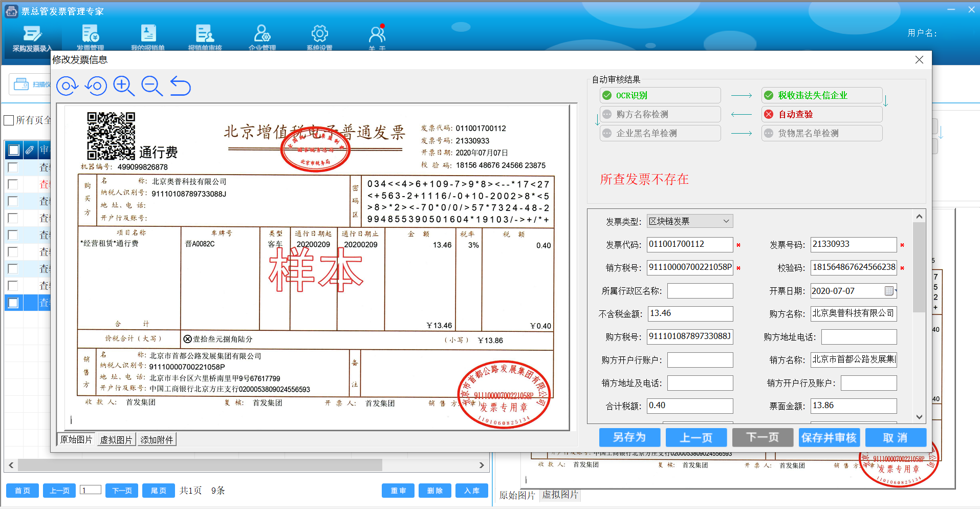
Task: Click the 保存并审核 button
Action: [x=829, y=437]
